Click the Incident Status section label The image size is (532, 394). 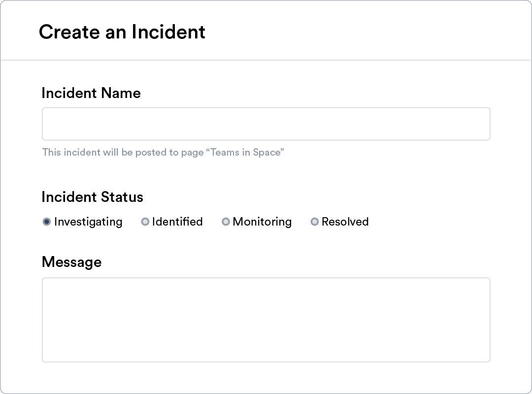[x=92, y=197]
